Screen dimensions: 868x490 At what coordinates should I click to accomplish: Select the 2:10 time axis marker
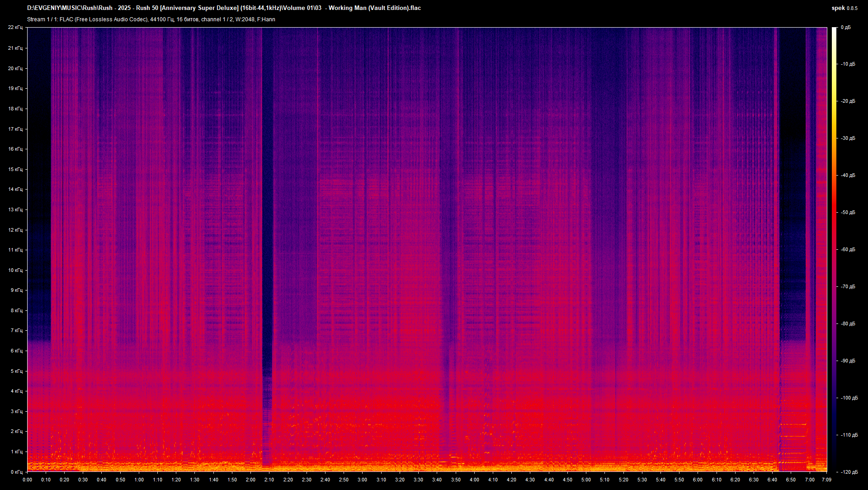tap(269, 480)
